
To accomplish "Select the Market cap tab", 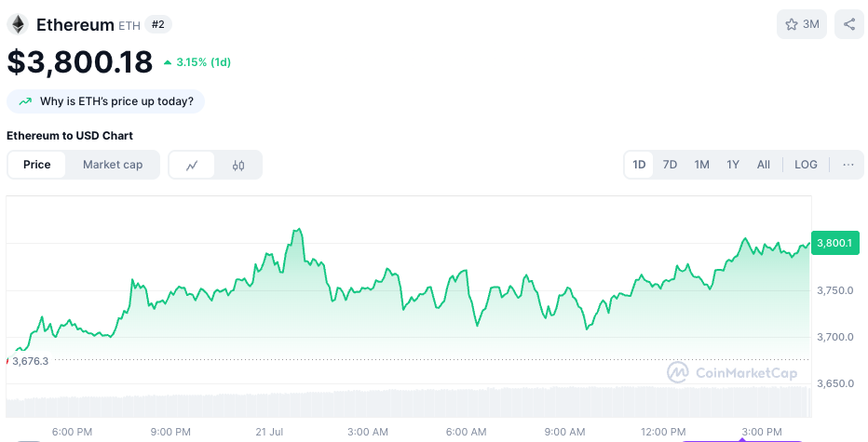I will pyautogui.click(x=113, y=165).
